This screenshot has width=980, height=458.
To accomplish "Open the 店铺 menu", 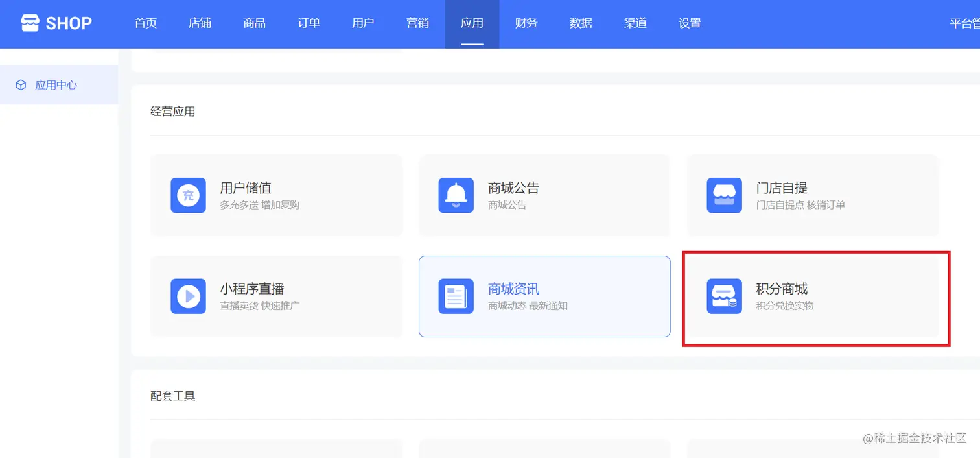I will (200, 23).
